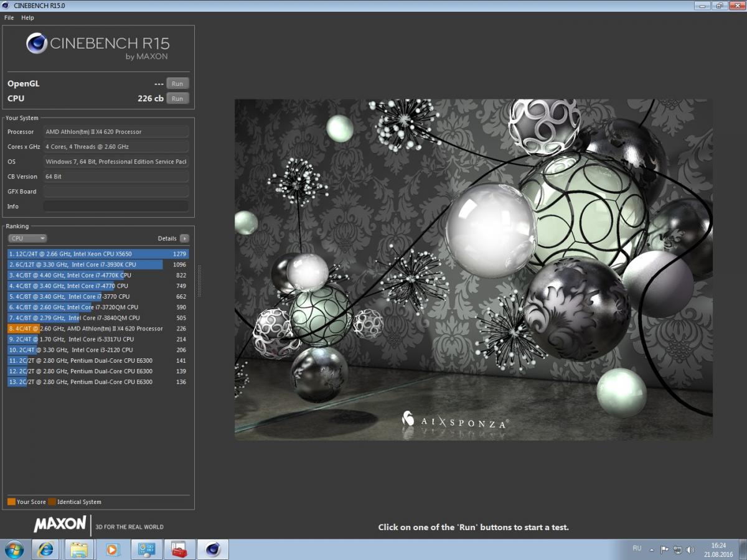
Task: Open the File menu
Action: click(x=9, y=17)
